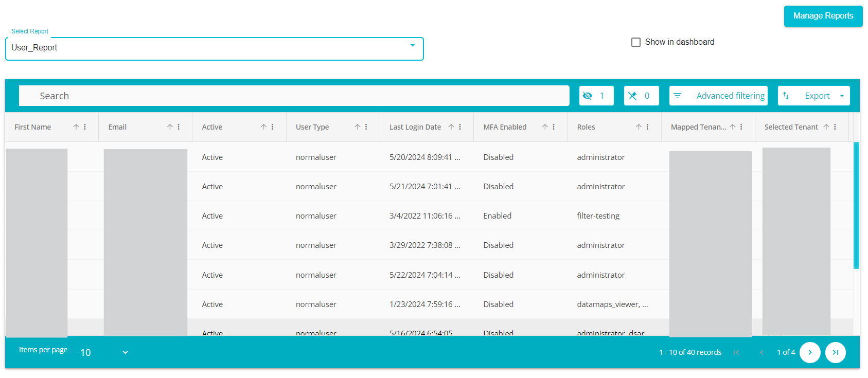Image resolution: width=868 pixels, height=378 pixels.
Task: Go to the previous page of records
Action: [762, 352]
